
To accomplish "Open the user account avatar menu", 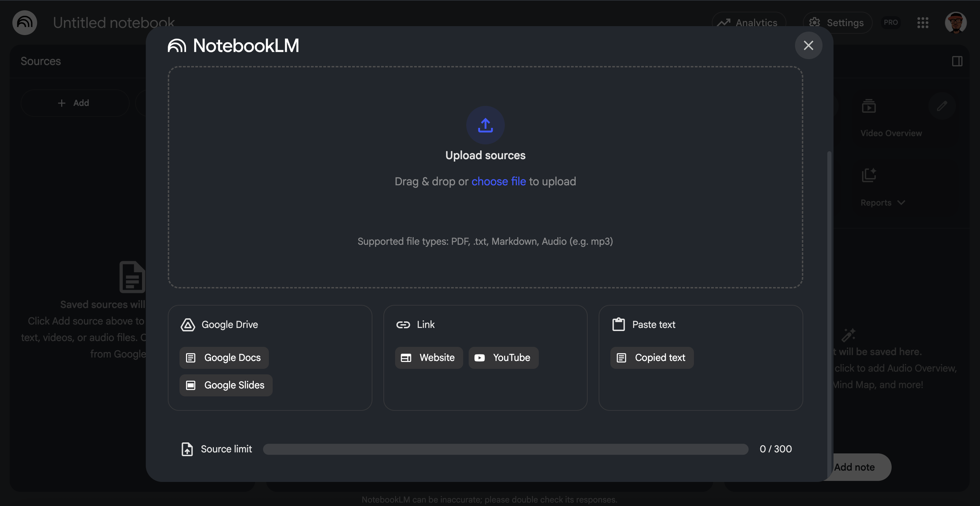I will point(955,22).
